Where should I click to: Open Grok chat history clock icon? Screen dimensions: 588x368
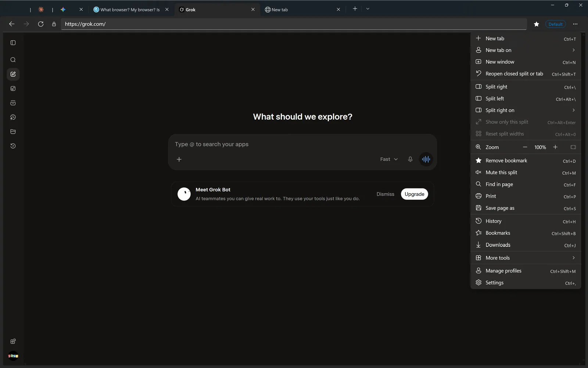[13, 146]
